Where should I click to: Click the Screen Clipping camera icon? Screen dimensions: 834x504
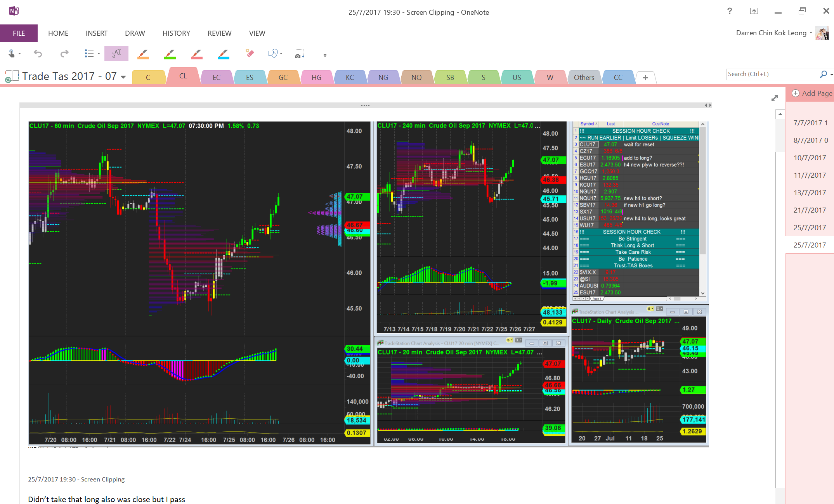(300, 54)
